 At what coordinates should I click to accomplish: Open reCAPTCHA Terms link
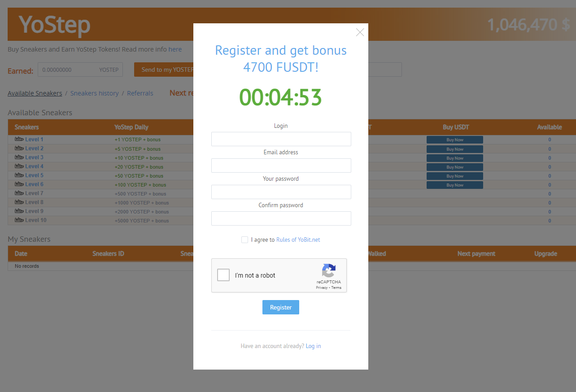click(x=336, y=287)
